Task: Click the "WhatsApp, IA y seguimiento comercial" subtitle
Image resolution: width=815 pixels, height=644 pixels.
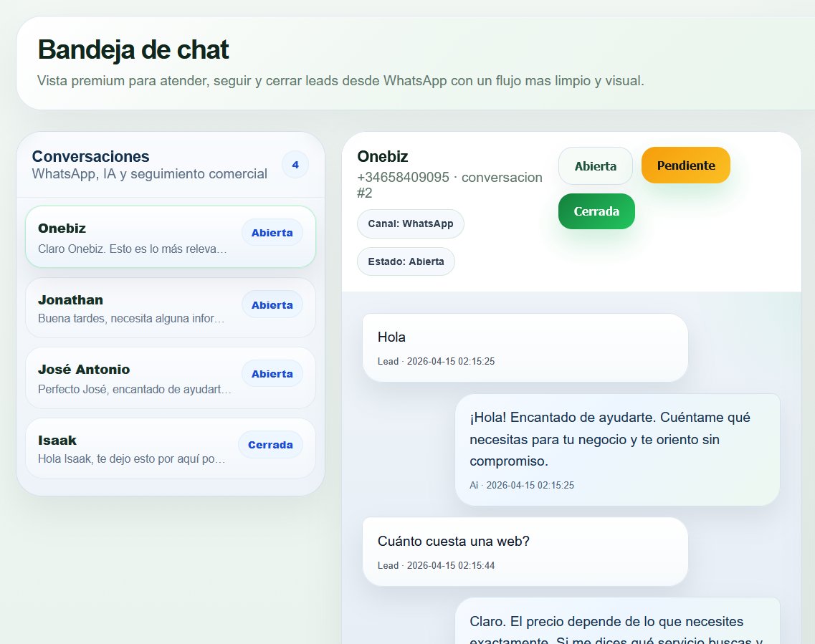Action: (x=150, y=174)
